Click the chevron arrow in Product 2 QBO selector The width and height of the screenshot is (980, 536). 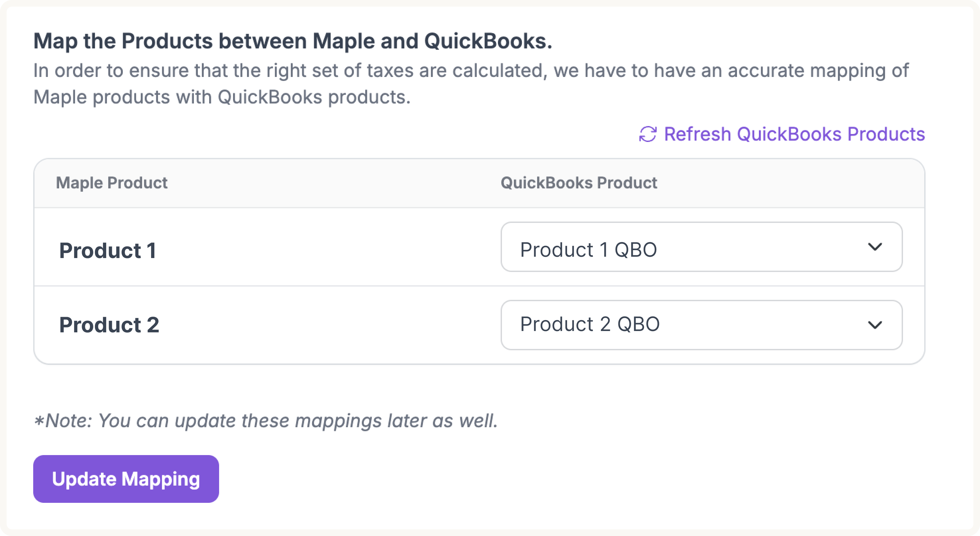coord(875,325)
